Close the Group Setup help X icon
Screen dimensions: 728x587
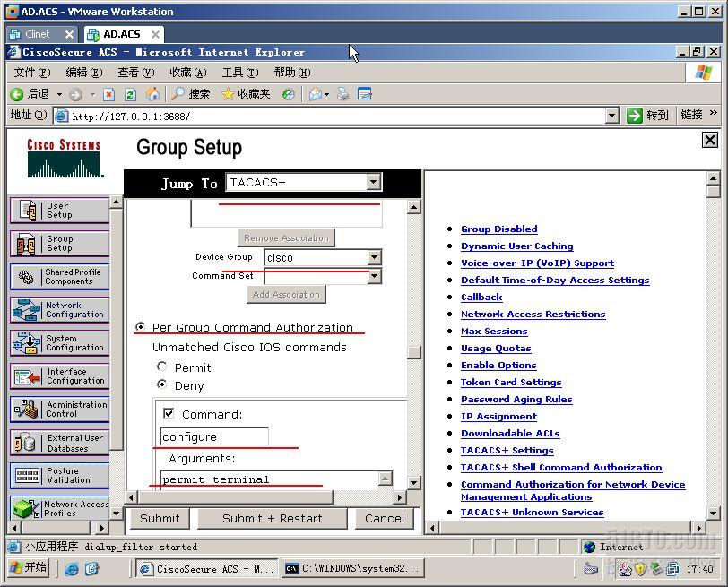tap(709, 140)
